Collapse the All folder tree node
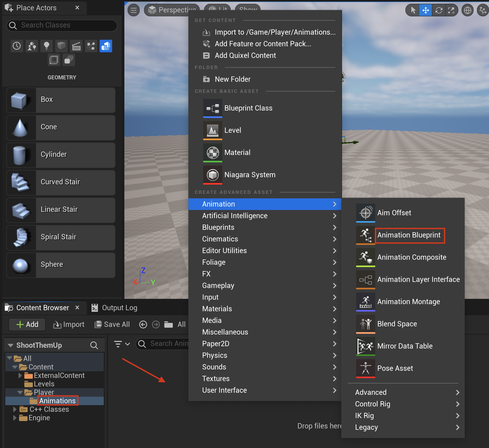 10,358
